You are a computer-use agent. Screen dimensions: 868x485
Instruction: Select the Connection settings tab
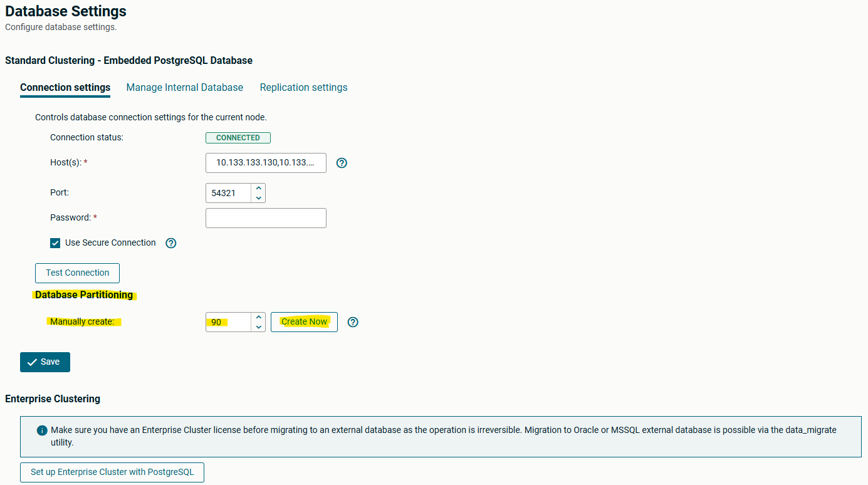[65, 88]
